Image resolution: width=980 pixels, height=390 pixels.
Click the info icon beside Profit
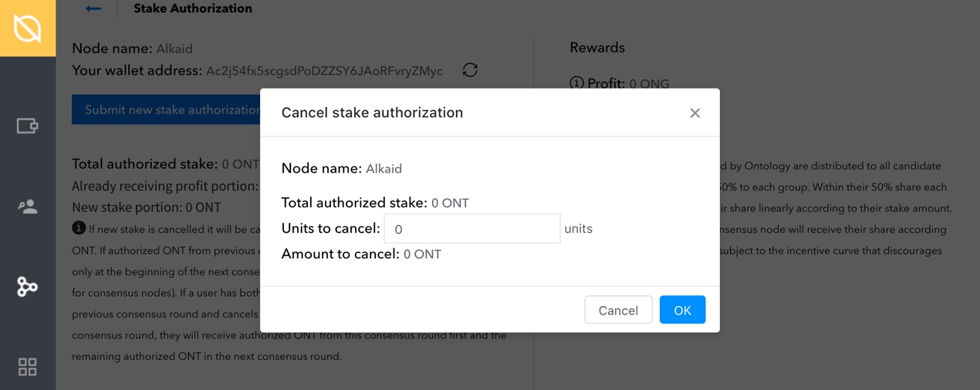pyautogui.click(x=576, y=83)
